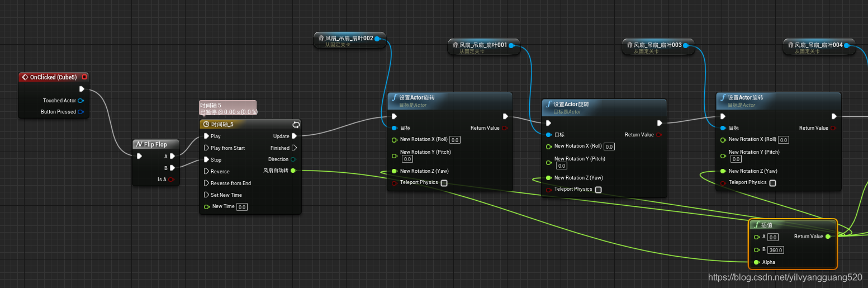Click the 风扇自动转 float output pin
Image resolution: width=868 pixels, height=288 pixels.
click(x=294, y=171)
